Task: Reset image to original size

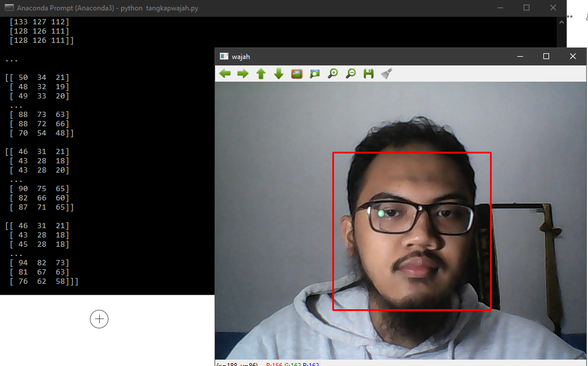Action: click(296, 74)
